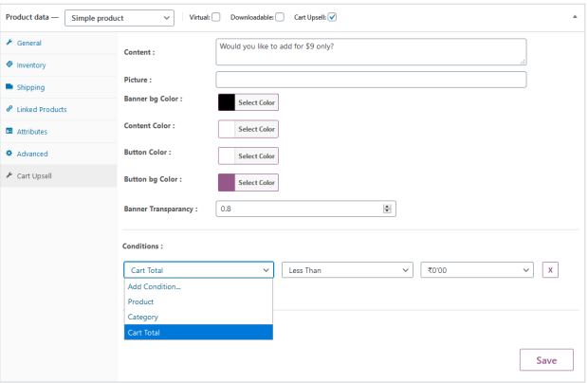Grab the Content textarea resize handle
The height and width of the screenshot is (383, 588).
point(523,62)
